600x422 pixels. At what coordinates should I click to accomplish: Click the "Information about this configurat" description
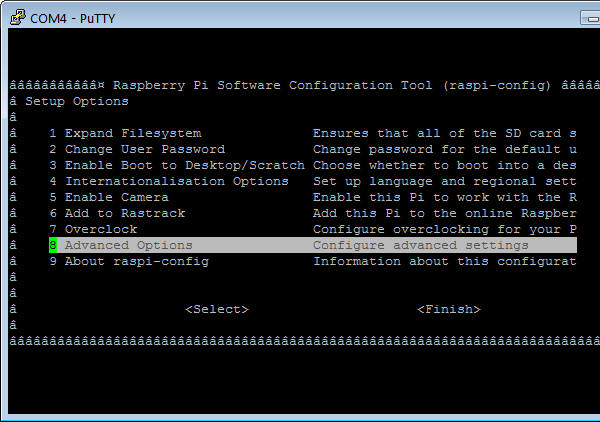point(444,261)
